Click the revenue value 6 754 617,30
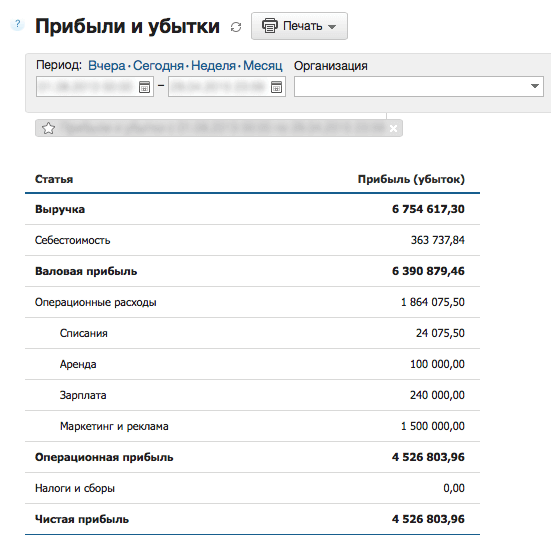The width and height of the screenshot is (551, 547). click(x=428, y=209)
